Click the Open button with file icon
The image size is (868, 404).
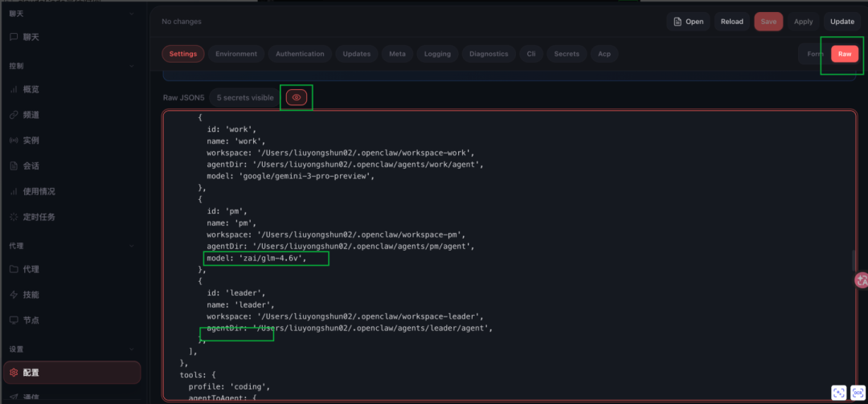click(x=688, y=22)
